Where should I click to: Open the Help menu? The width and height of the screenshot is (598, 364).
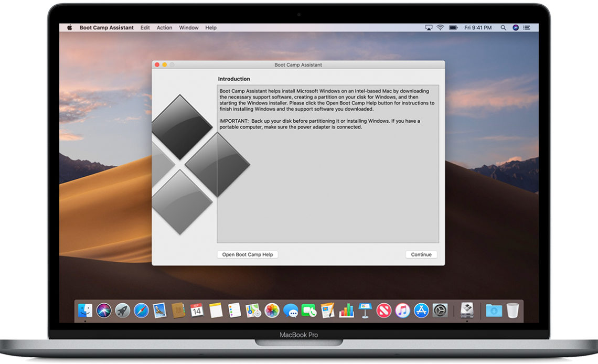click(211, 27)
